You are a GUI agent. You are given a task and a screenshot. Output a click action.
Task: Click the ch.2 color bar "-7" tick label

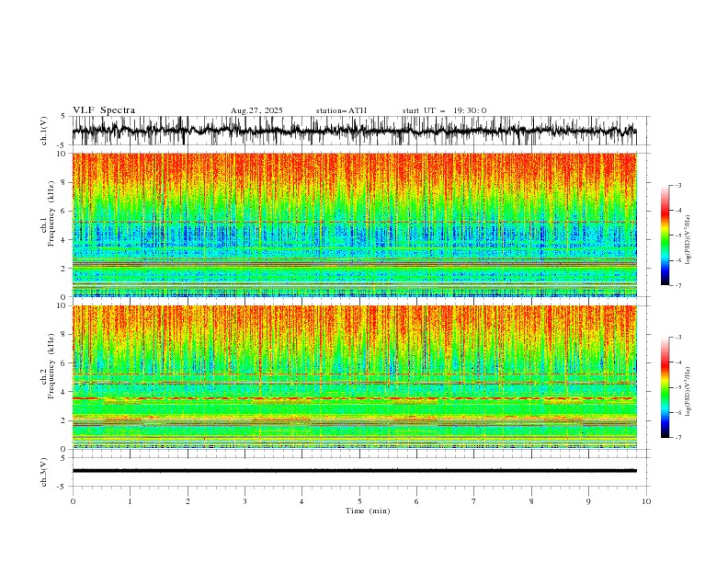678,437
